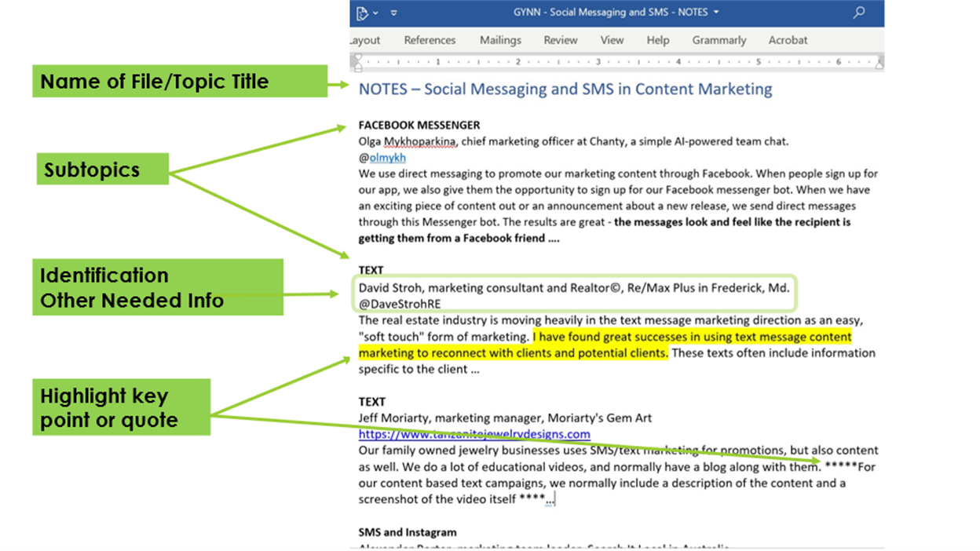Switch to the Mailings ribbon tab

500,40
